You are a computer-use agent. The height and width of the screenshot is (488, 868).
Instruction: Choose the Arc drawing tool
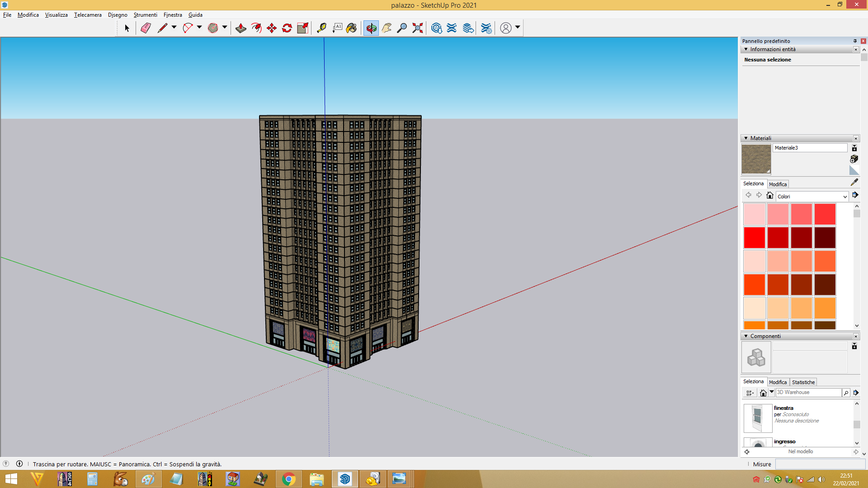pos(188,28)
